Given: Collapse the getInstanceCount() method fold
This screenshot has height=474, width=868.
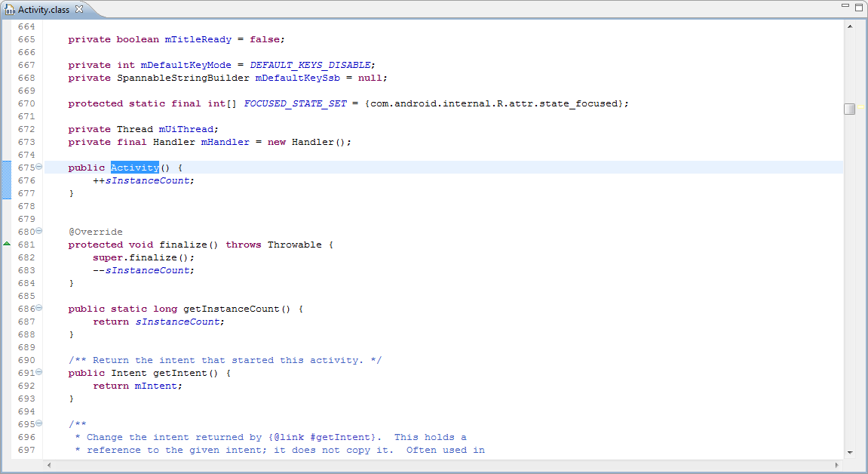Looking at the screenshot, I should tap(39, 309).
